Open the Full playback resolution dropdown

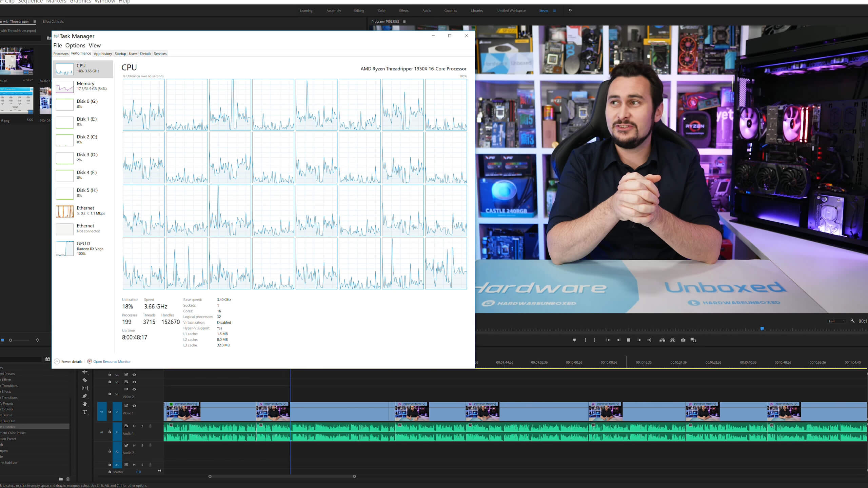pos(837,321)
